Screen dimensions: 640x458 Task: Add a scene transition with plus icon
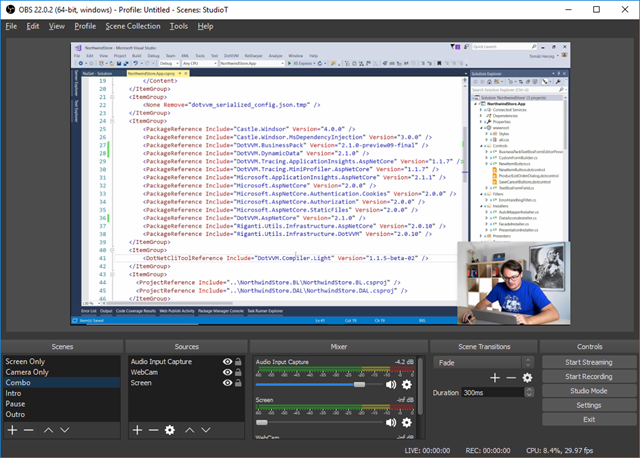[495, 378]
